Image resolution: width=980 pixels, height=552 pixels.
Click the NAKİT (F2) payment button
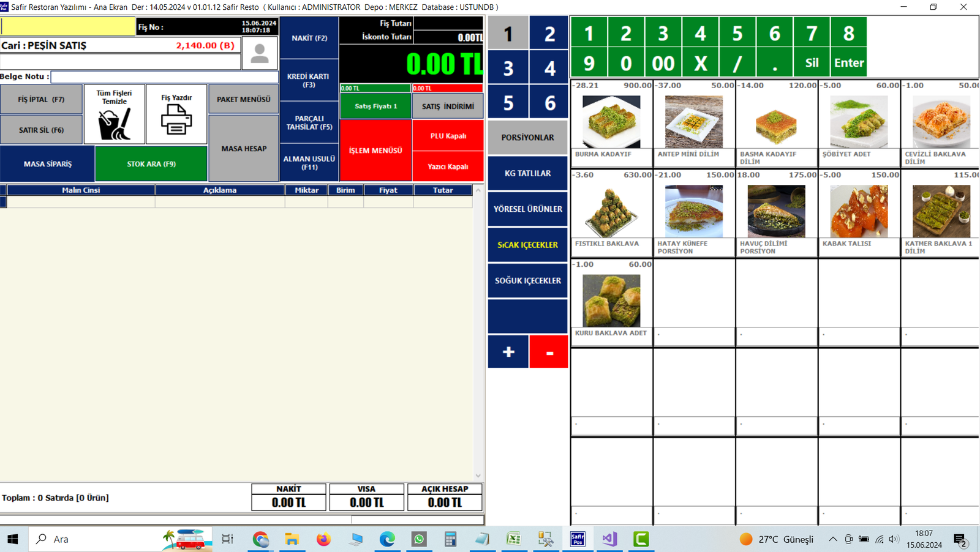(309, 38)
